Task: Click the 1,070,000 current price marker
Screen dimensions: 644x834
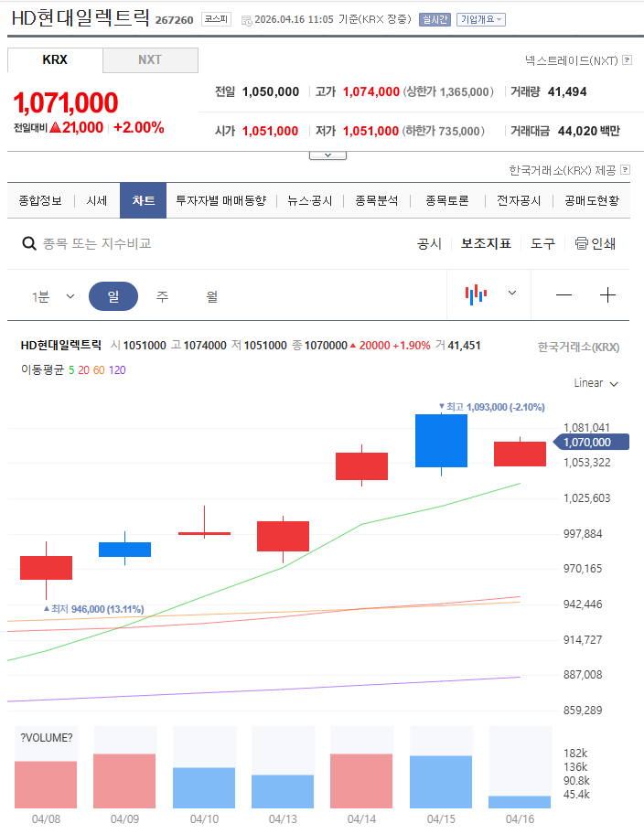Action: tap(591, 442)
